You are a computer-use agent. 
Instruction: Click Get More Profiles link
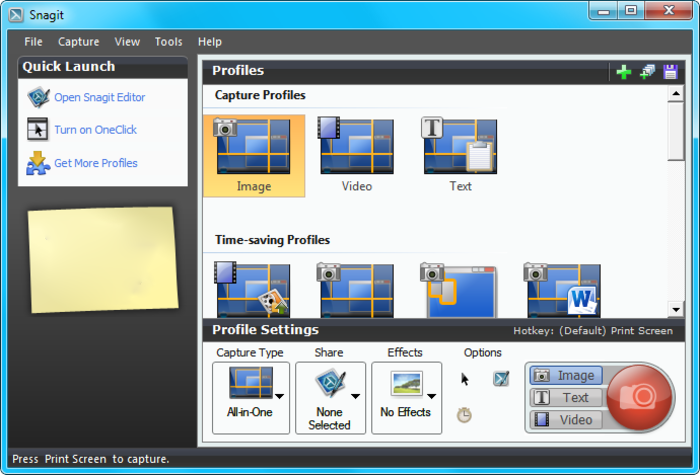point(95,163)
